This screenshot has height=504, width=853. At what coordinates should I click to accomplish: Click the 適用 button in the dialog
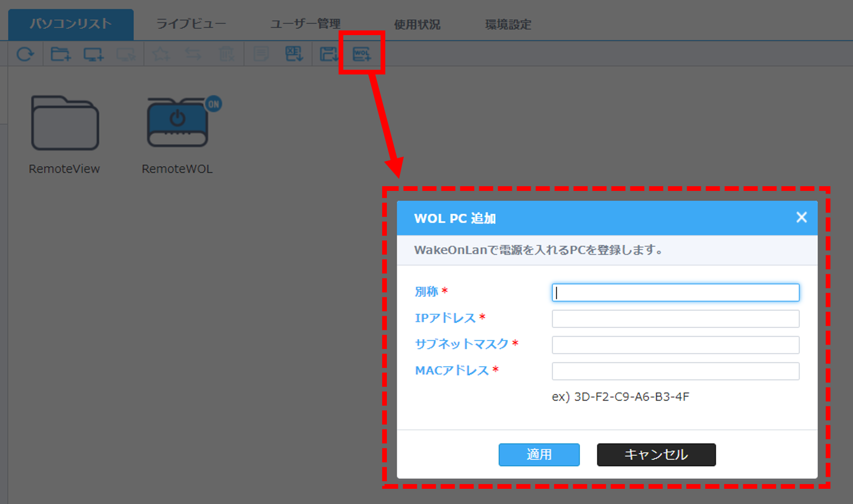click(539, 454)
